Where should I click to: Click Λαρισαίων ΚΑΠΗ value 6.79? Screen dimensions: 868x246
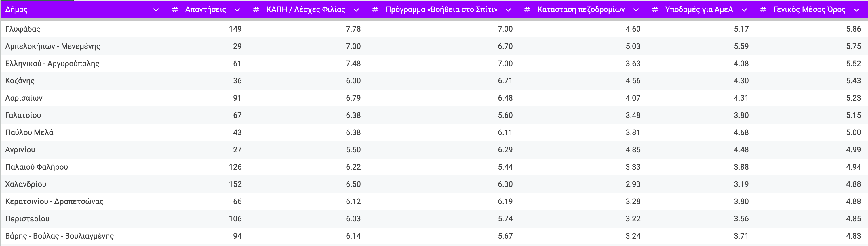click(353, 98)
